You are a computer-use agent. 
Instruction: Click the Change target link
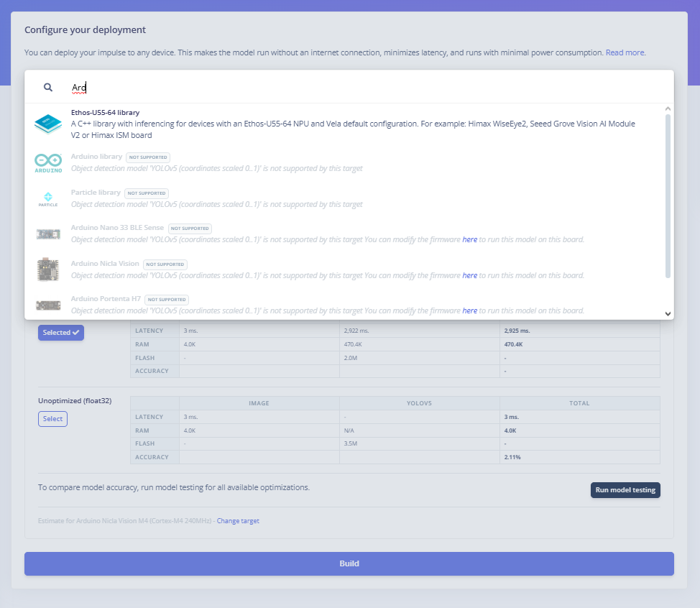click(x=238, y=521)
